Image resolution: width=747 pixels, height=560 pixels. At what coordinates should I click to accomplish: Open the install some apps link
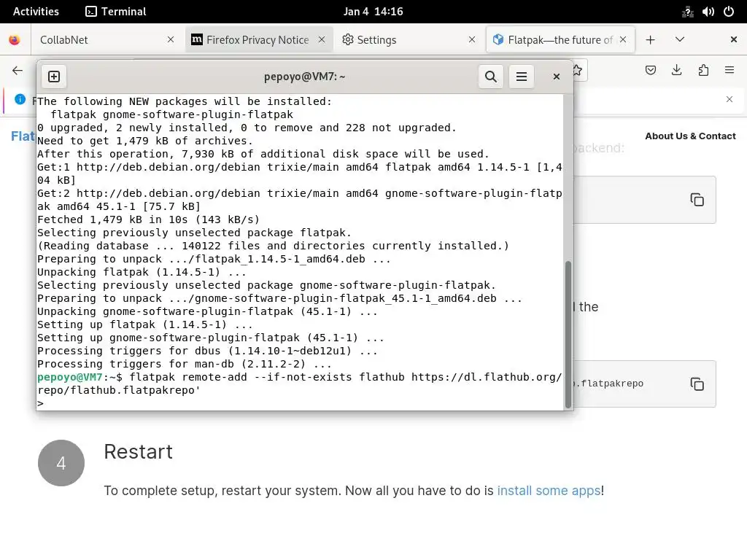[549, 491]
